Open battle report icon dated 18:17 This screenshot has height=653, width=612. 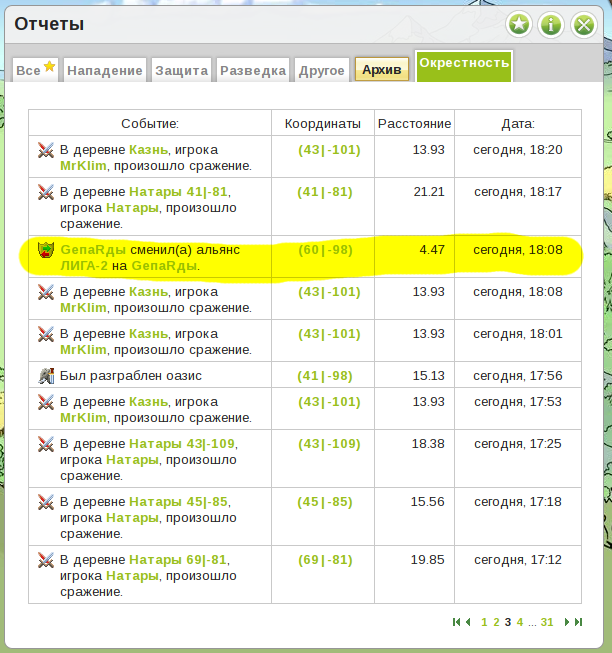coord(46,192)
